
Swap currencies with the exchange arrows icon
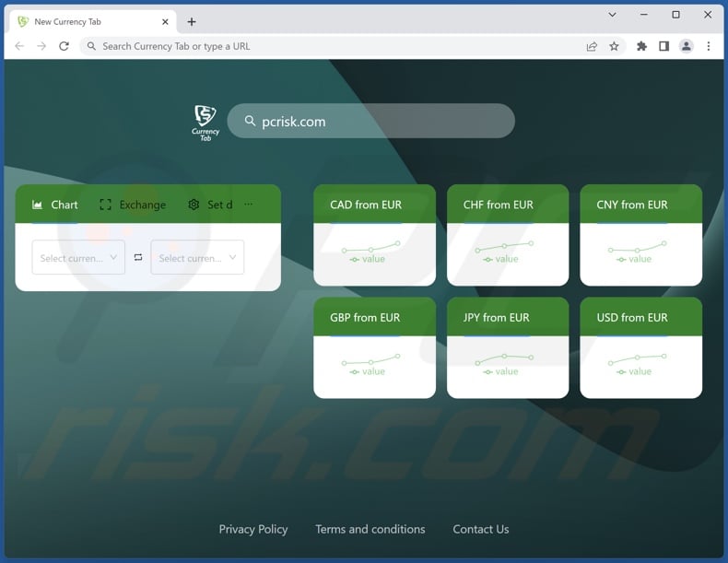click(x=138, y=257)
